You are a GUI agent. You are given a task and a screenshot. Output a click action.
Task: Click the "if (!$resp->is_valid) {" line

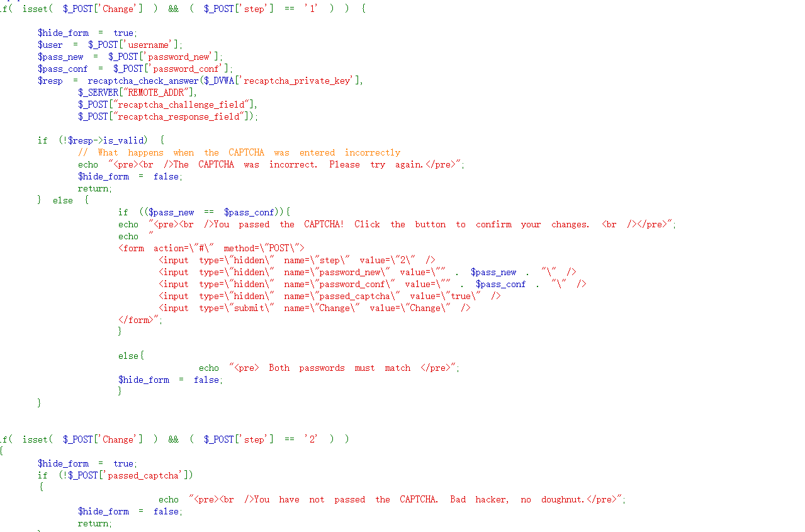point(101,140)
